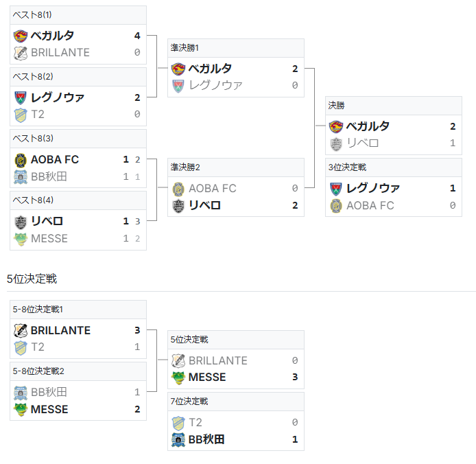Image resolution: width=476 pixels, height=464 pixels.
Task: Click BRILLANTE crest in ベスト8(1) match
Action: click(21, 52)
